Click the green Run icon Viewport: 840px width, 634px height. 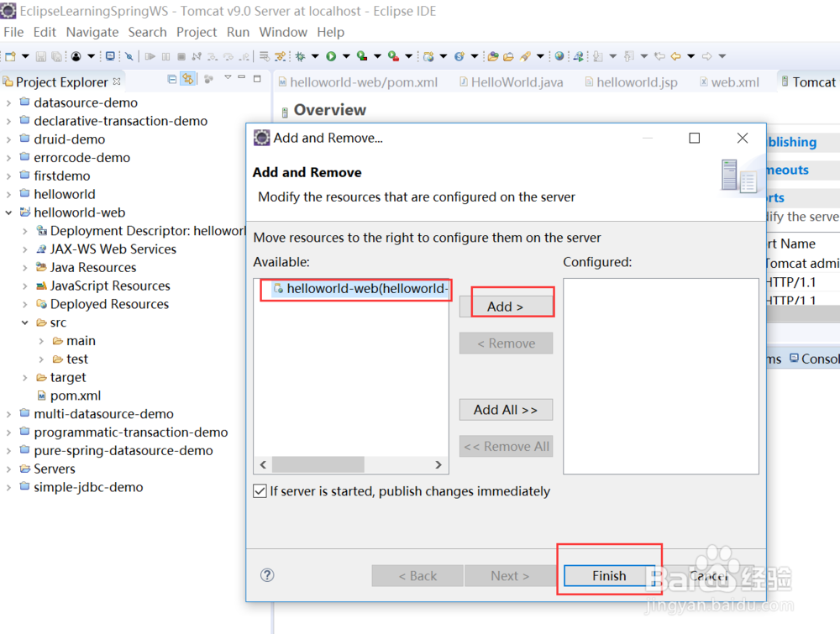click(x=331, y=56)
